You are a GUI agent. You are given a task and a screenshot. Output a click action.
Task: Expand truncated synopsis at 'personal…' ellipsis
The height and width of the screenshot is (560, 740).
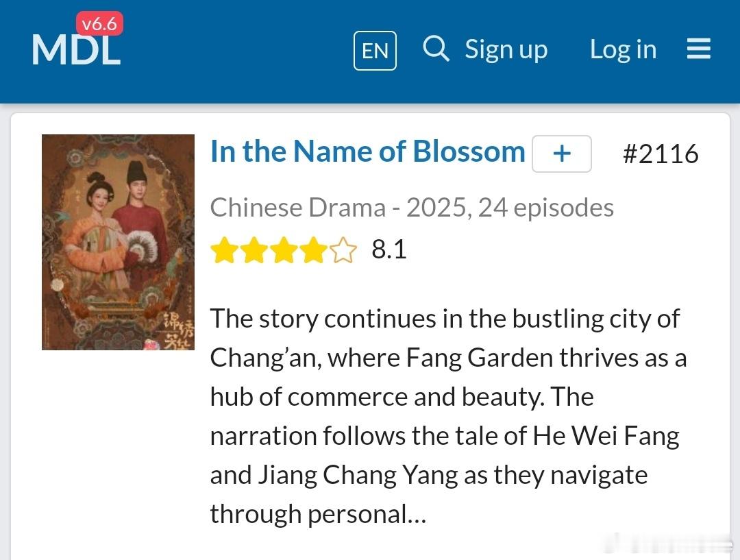click(417, 514)
